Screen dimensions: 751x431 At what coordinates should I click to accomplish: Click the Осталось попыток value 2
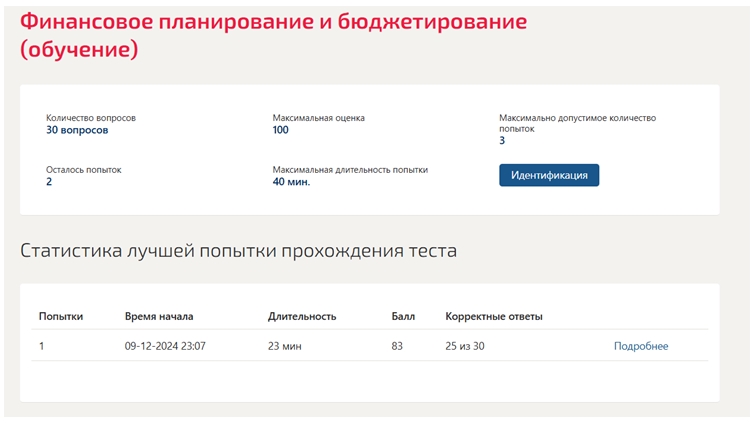tap(49, 181)
